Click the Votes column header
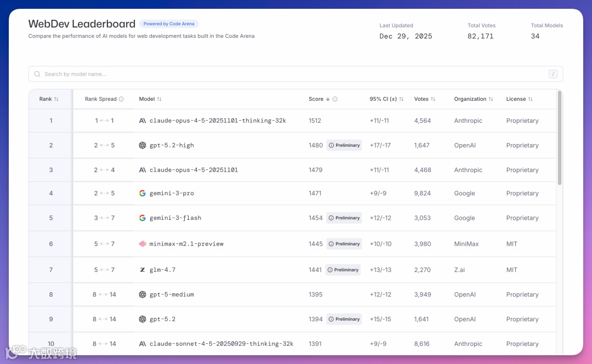The width and height of the screenshot is (592, 364). [422, 99]
